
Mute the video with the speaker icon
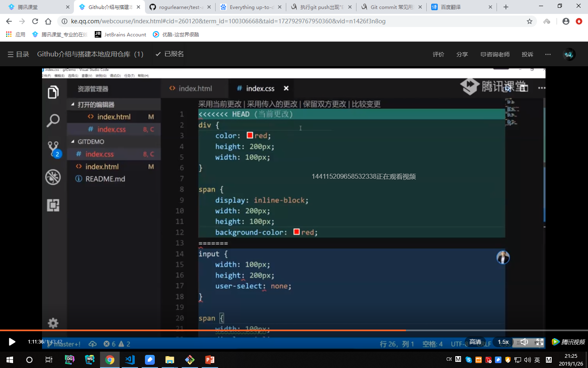click(524, 342)
